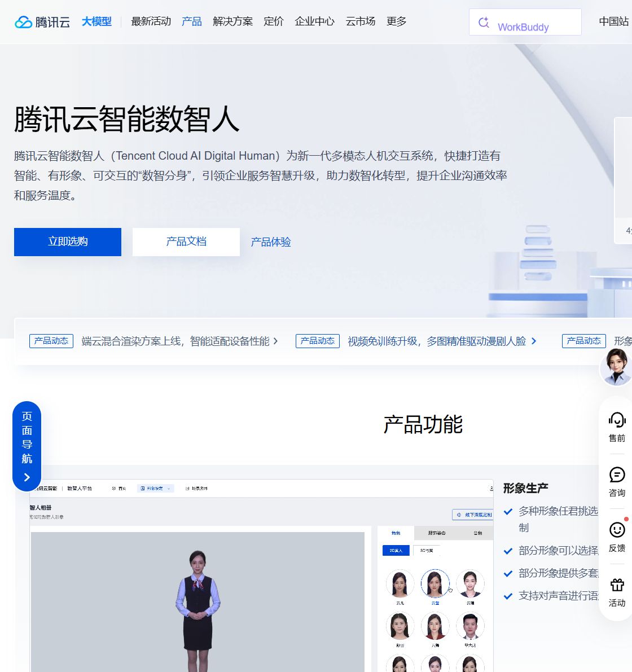Follow the 产品体验 link
This screenshot has height=672, width=632.
[x=271, y=242]
